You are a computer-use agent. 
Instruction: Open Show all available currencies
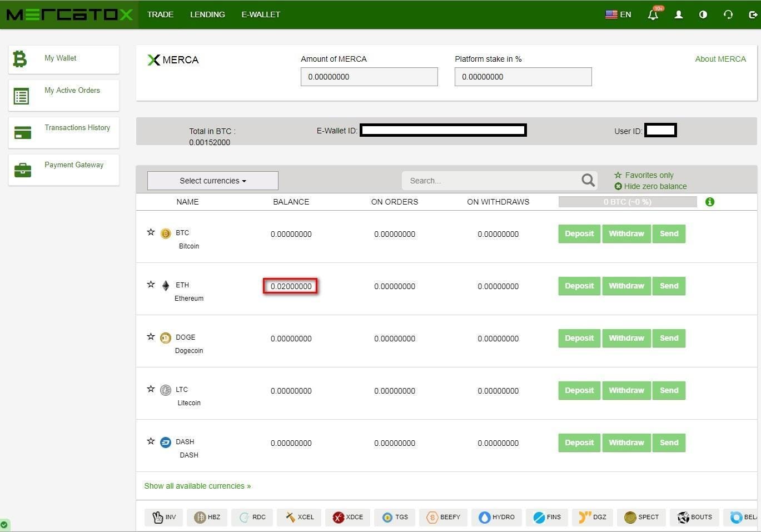pyautogui.click(x=197, y=485)
